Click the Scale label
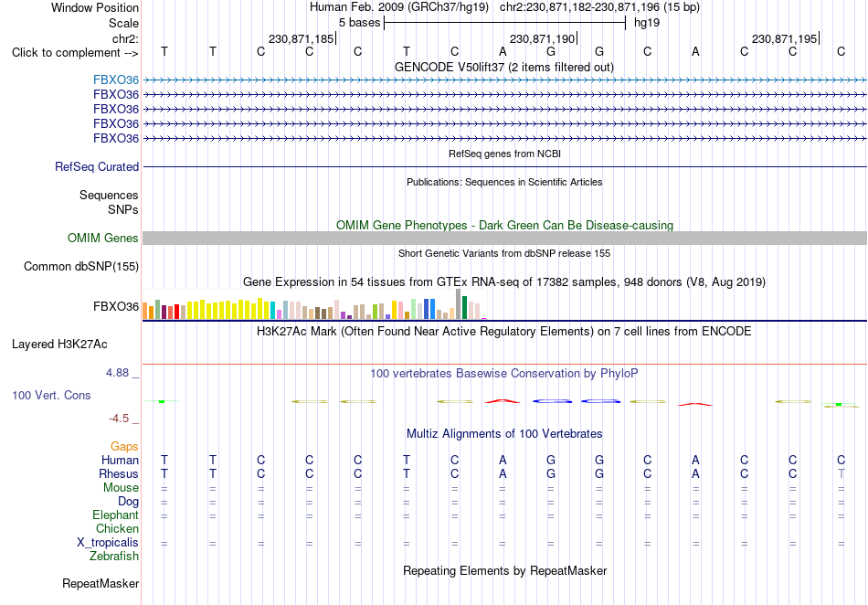The height and width of the screenshot is (605, 868). click(124, 23)
